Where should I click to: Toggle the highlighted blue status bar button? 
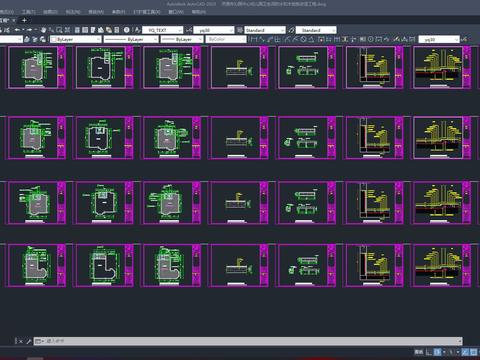(x=438, y=352)
